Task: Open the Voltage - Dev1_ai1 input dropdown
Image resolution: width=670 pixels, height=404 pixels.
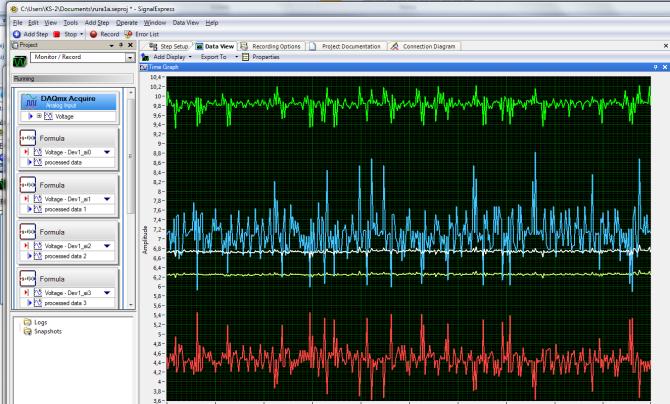Action: point(107,199)
